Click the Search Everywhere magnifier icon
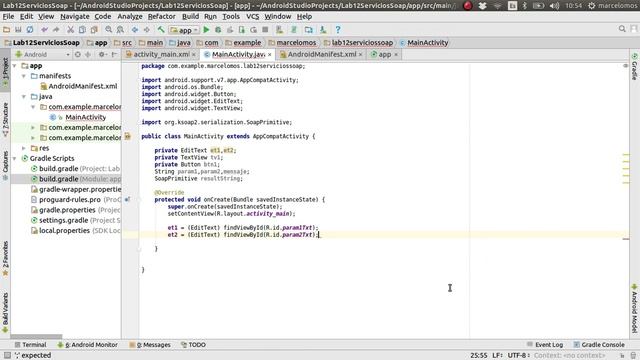Image resolution: width=640 pixels, height=360 pixels. (622, 29)
